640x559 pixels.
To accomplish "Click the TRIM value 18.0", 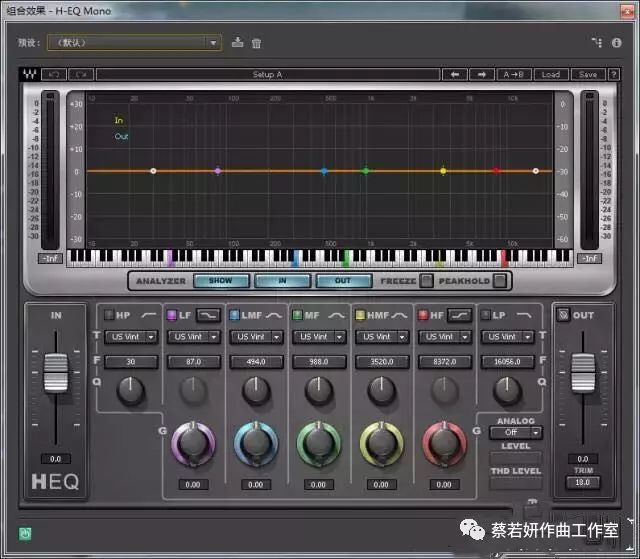I will coord(583,482).
